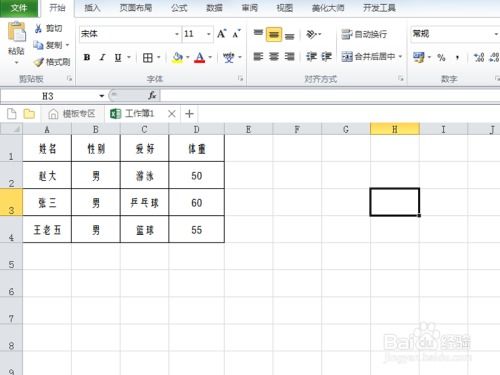Add a new workbook tab with plus
The height and width of the screenshot is (375, 500).
[189, 114]
